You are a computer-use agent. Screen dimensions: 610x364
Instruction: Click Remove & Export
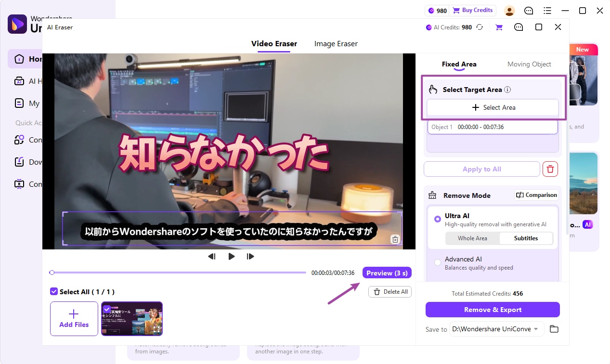tap(493, 310)
